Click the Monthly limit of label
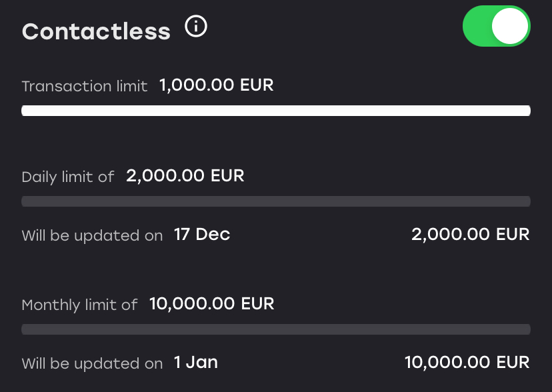 pos(79,305)
